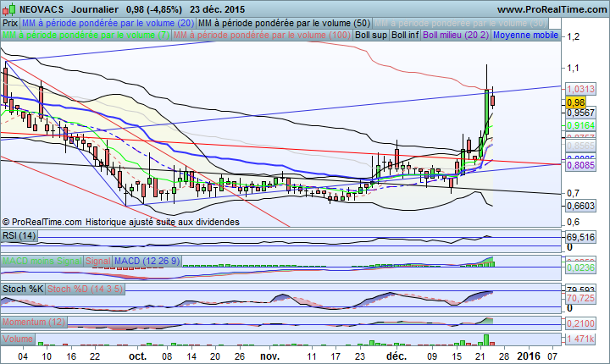Click the Stochastic value 70,725 tag
Screen dimensions: 610x364
pos(580,298)
